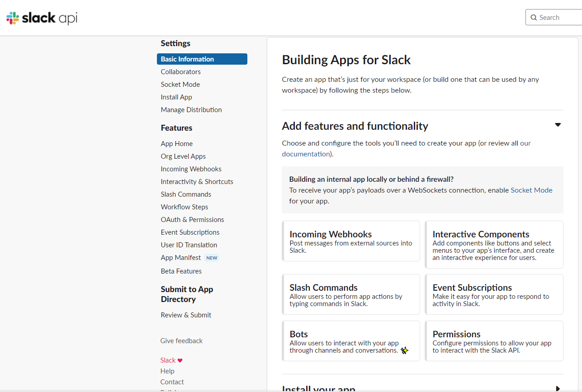
Task: Click the Slack API logo
Action: pyautogui.click(x=42, y=18)
